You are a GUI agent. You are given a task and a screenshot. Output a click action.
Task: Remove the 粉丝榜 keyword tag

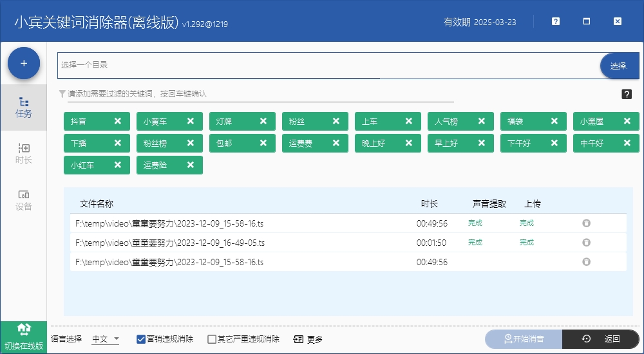pos(190,143)
